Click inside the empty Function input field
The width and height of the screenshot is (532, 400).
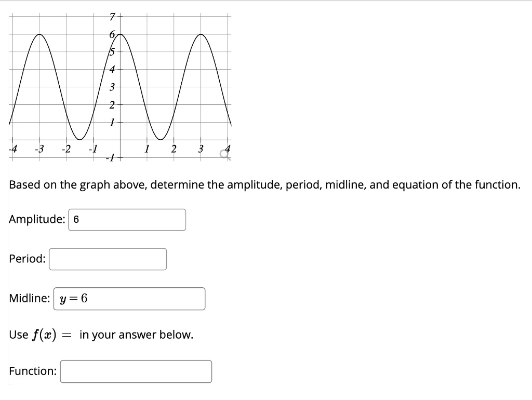point(136,371)
